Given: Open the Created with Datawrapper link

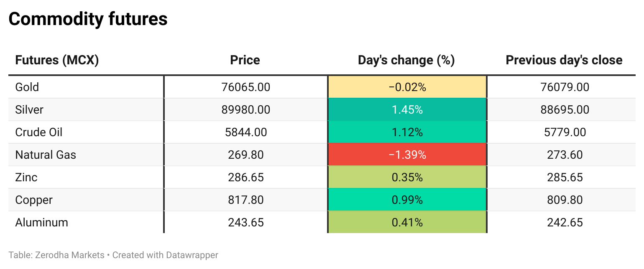Looking at the screenshot, I should point(165,255).
